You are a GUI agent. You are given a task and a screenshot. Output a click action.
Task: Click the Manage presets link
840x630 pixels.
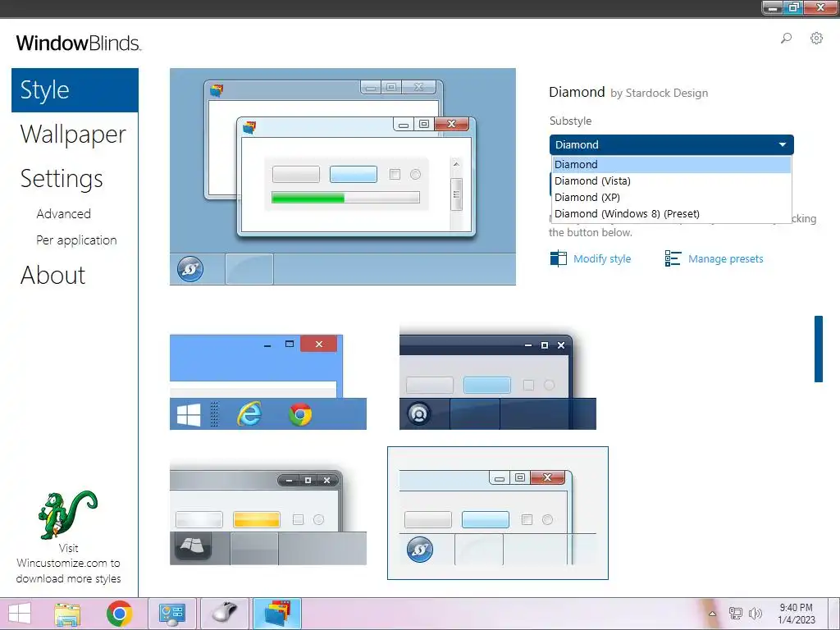click(x=726, y=258)
